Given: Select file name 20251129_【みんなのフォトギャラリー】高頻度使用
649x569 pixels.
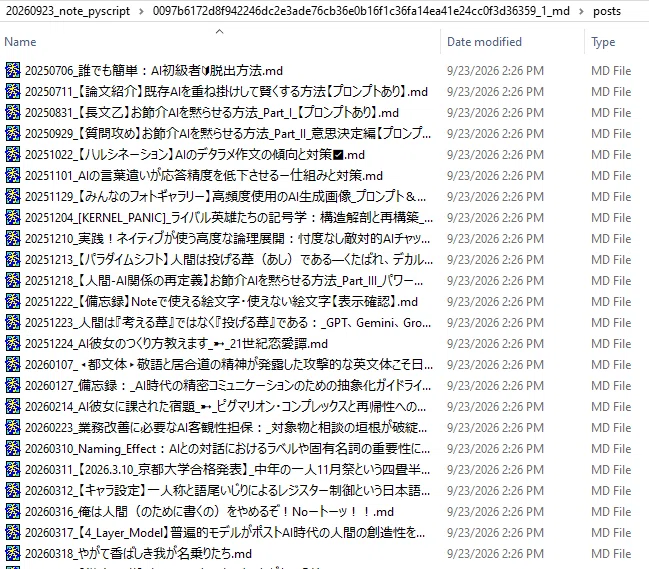Looking at the screenshot, I should pos(225,197).
